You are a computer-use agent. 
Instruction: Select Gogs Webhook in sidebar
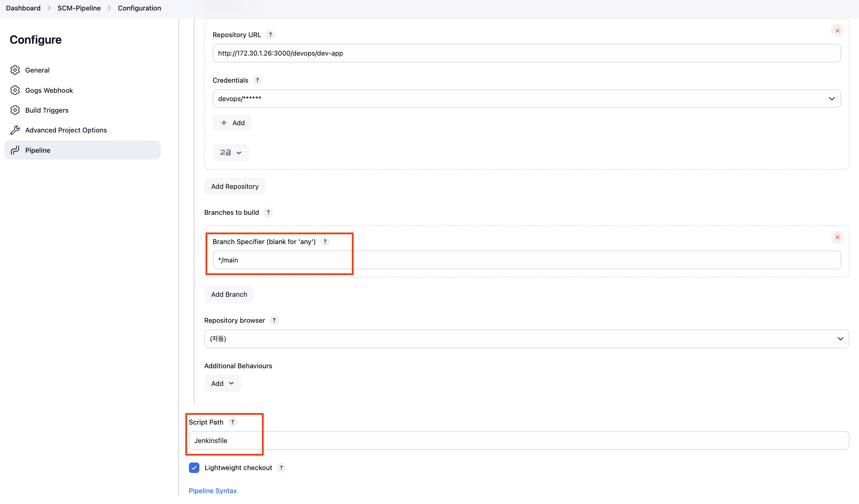(x=49, y=90)
